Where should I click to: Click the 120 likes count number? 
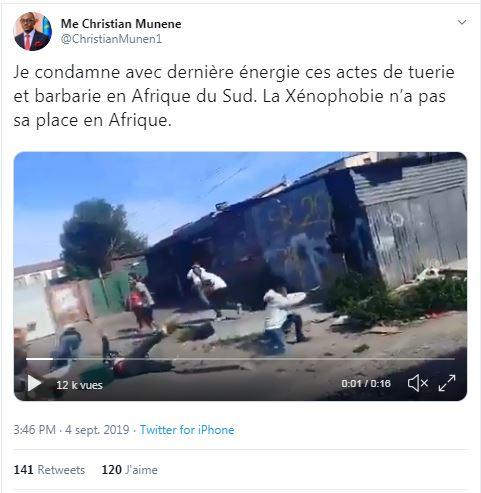tap(112, 470)
